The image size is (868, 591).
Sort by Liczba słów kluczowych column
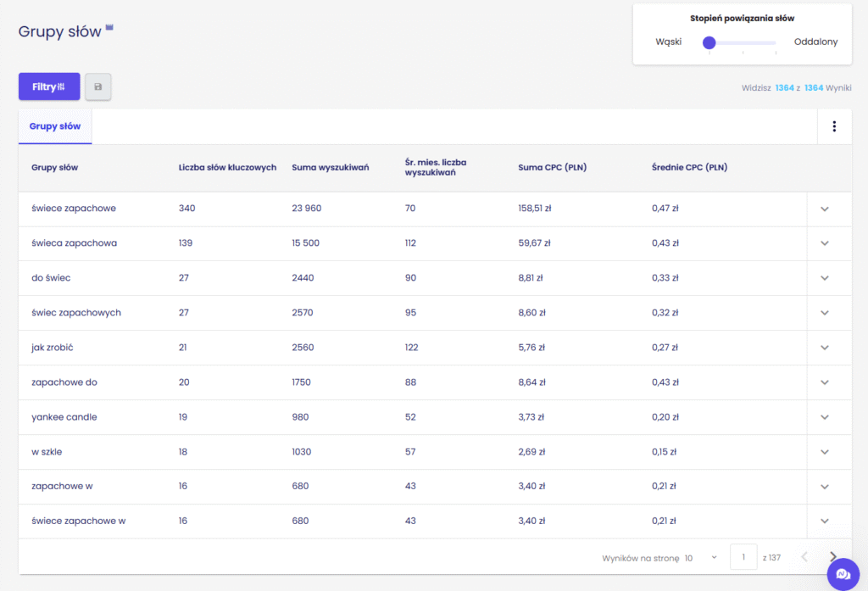(227, 167)
